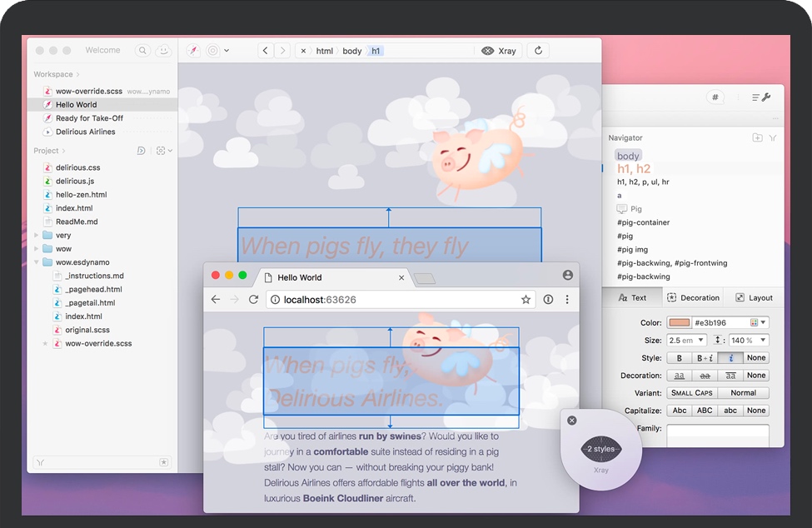Open delirious.css in project list
The height and width of the screenshot is (528, 812).
77,167
